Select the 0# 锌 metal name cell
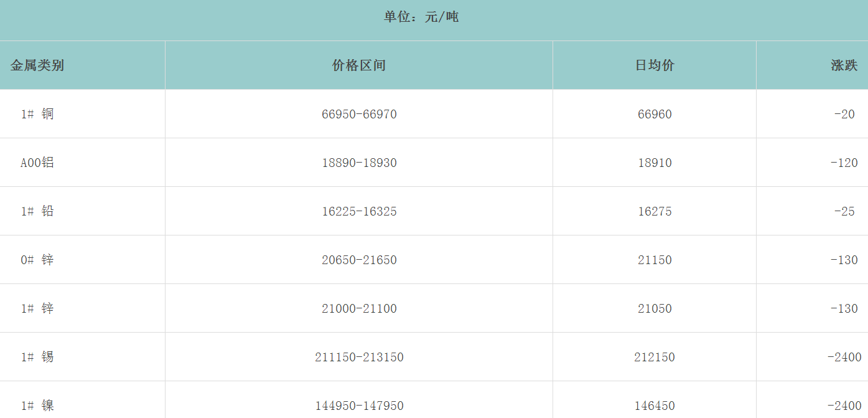The width and height of the screenshot is (868, 418). (37, 260)
